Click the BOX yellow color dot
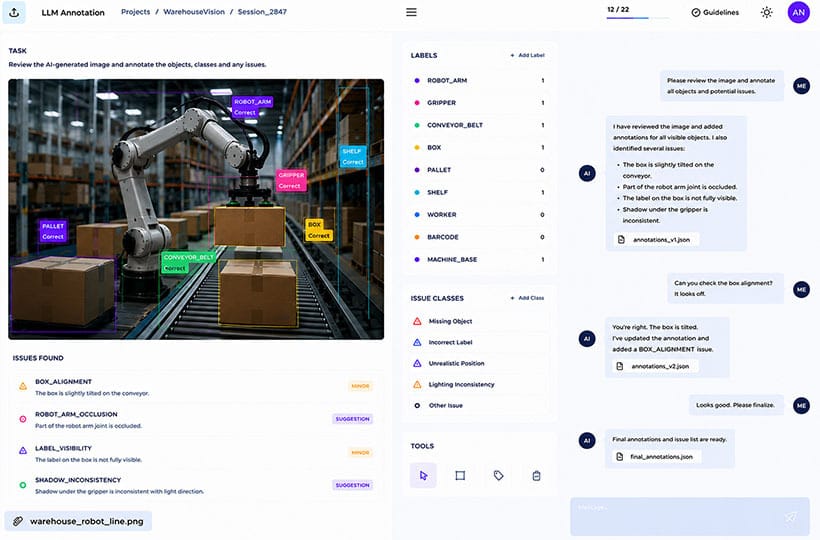 [417, 147]
